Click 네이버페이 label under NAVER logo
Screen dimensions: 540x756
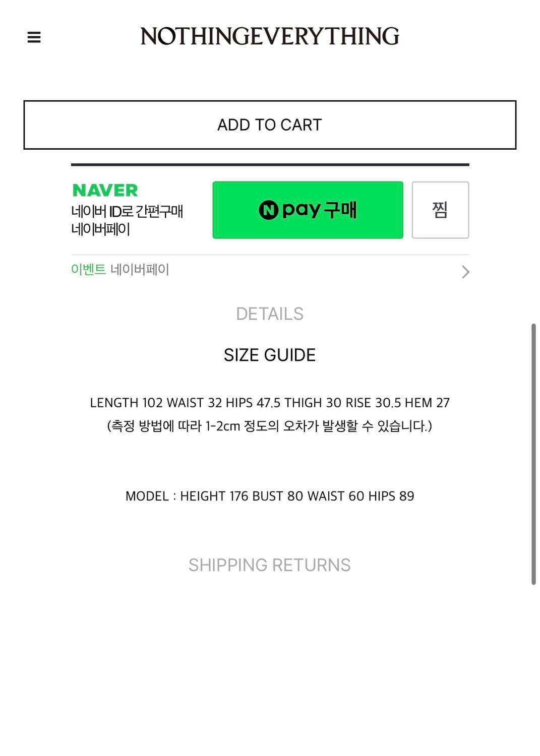point(101,229)
